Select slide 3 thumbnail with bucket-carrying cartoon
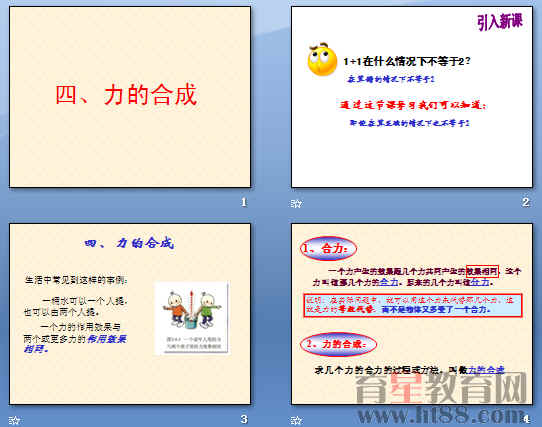This screenshot has height=427, width=542. coord(130,314)
